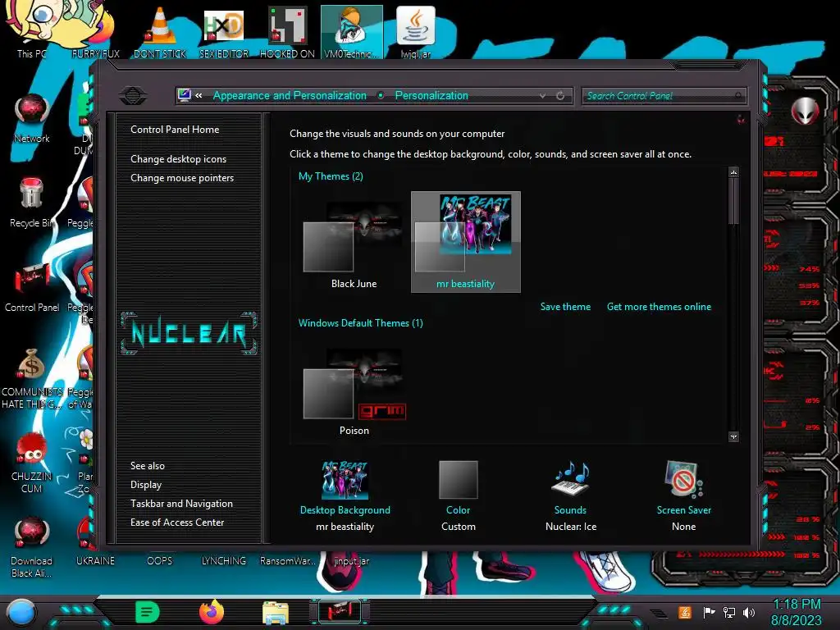The width and height of the screenshot is (840, 630).
Task: Click the Start orb button
Action: pyautogui.click(x=21, y=613)
